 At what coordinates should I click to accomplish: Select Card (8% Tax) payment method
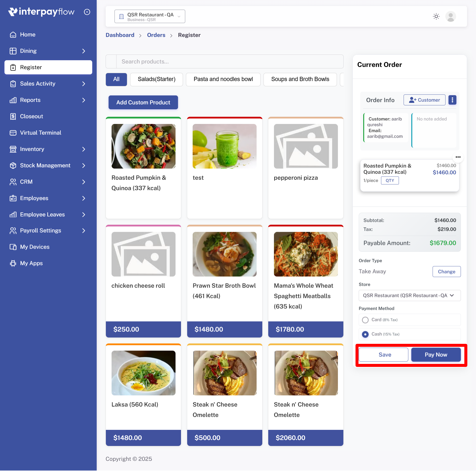(x=365, y=320)
